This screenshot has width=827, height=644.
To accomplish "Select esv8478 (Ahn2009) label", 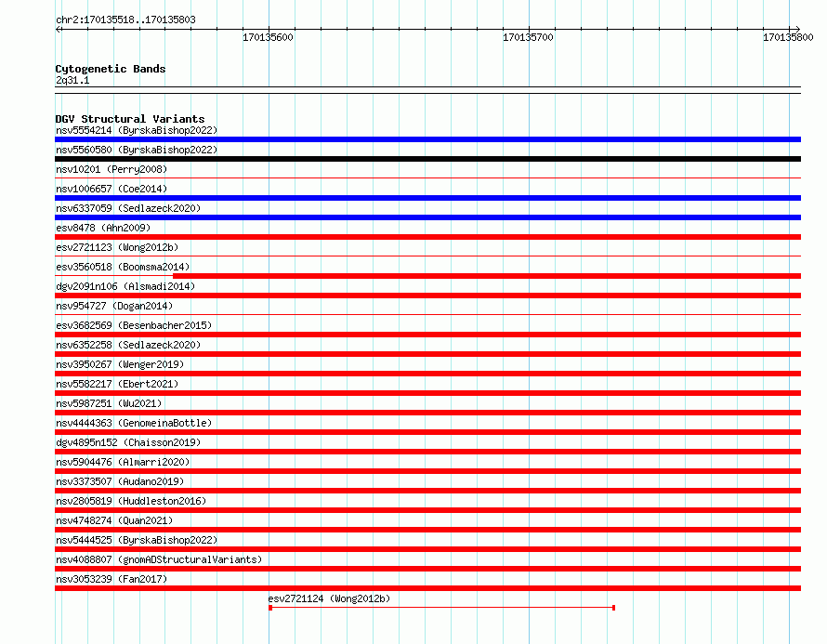I will pos(103,228).
